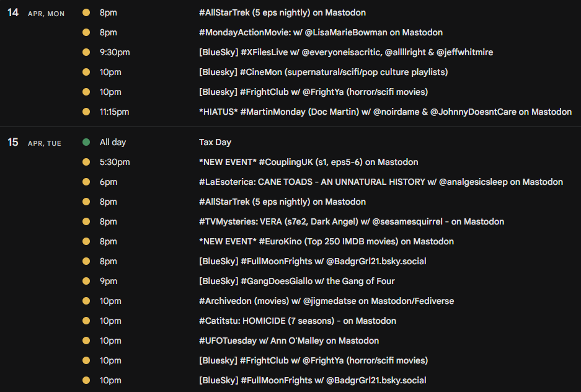Click yellow dot next to #CouplingUK event

coord(86,162)
